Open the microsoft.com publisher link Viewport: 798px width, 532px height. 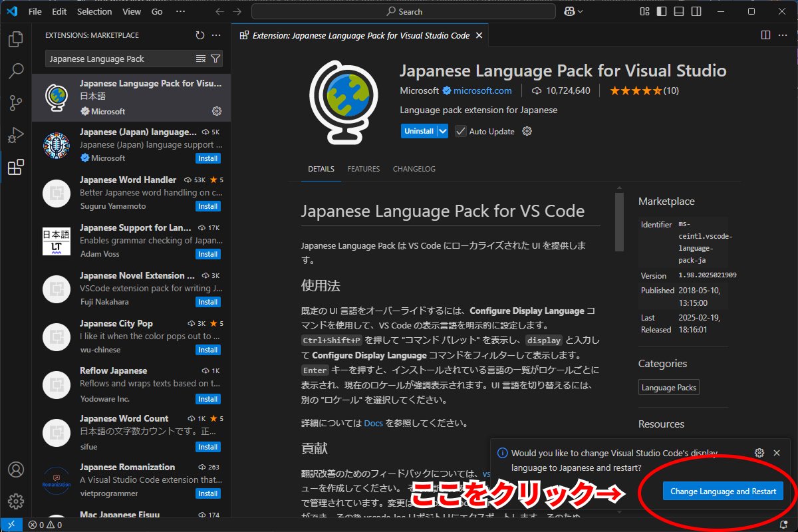[483, 90]
